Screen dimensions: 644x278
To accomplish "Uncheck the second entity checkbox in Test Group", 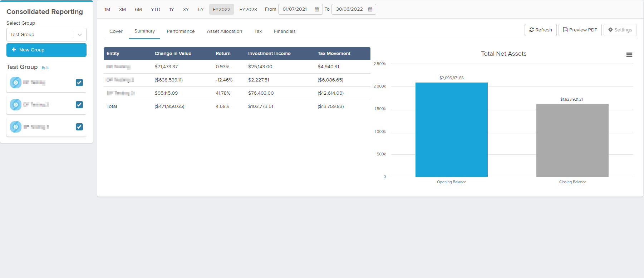I will tap(79, 105).
